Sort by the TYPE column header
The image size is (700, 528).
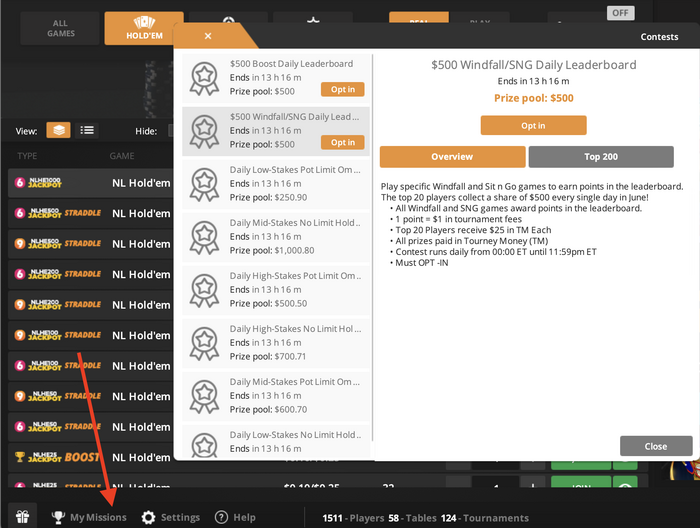pyautogui.click(x=27, y=156)
